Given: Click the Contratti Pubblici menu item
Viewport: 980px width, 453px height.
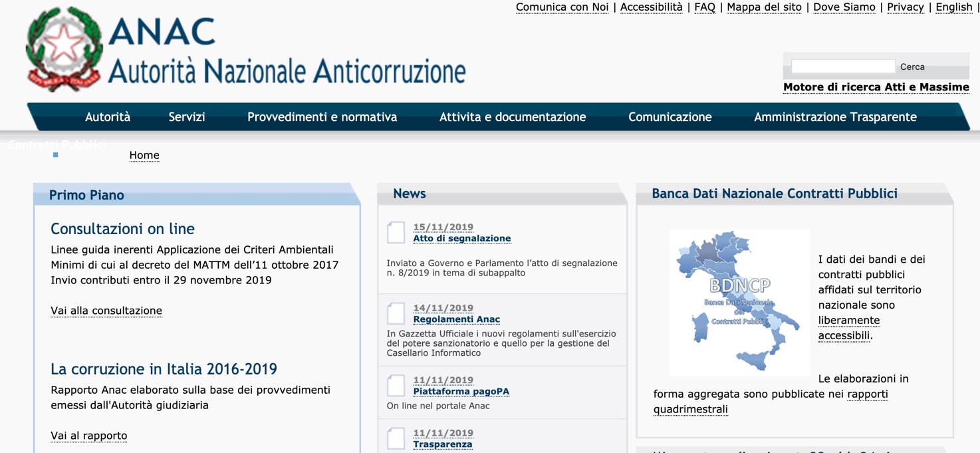Looking at the screenshot, I should [x=57, y=144].
